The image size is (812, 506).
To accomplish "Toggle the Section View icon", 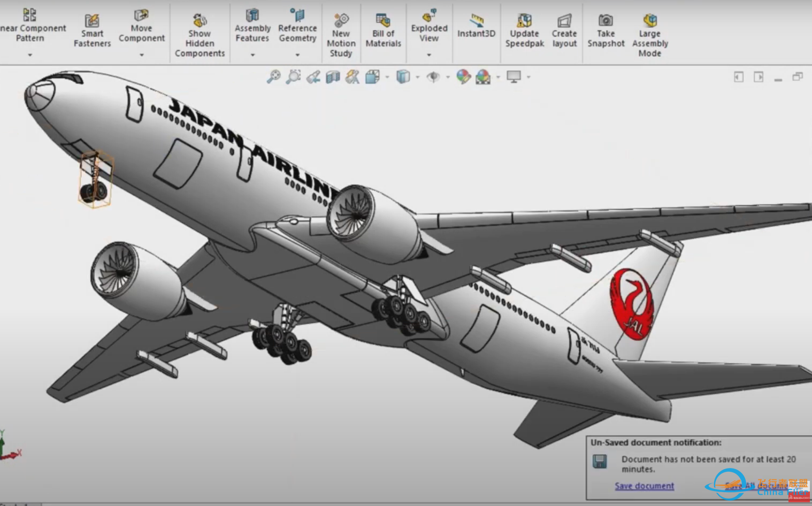I will 333,77.
